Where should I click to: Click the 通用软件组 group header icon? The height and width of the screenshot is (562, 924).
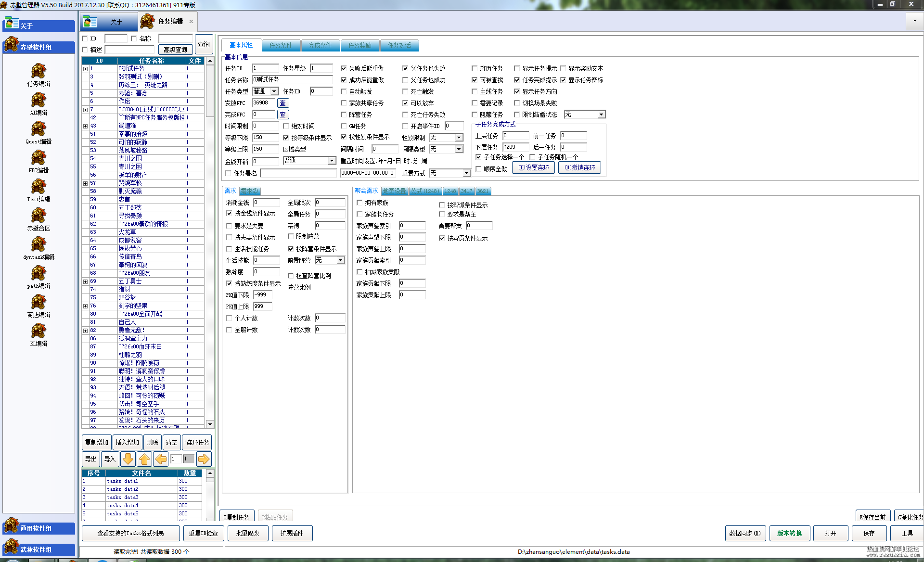(12, 526)
